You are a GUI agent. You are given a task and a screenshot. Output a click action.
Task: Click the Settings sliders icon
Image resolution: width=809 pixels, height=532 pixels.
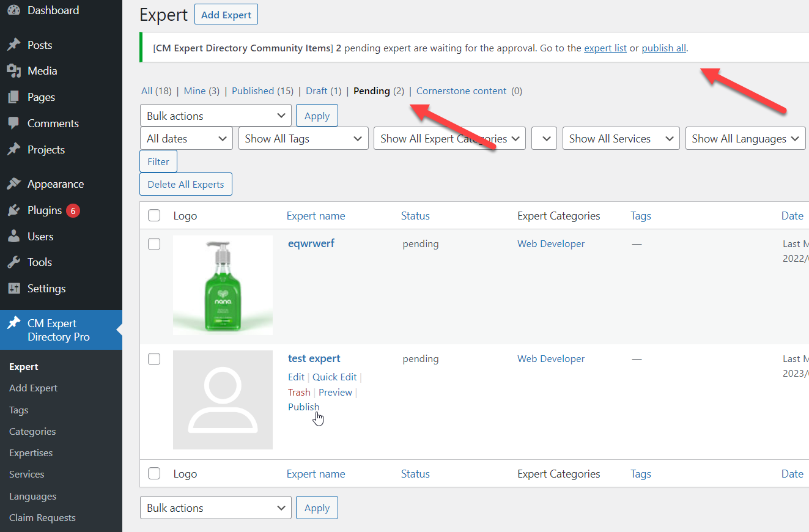[x=13, y=289]
